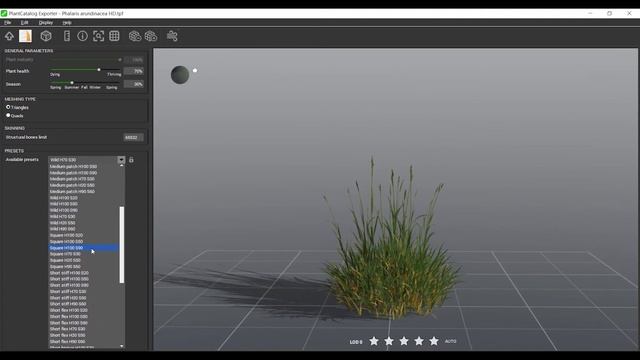Set LOD to one star
This screenshot has height=360, width=640.
[x=374, y=341]
